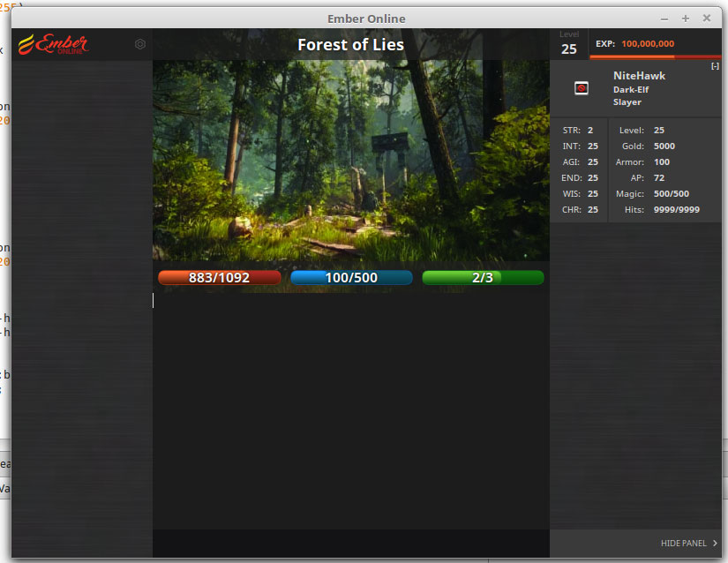Minimize the Ember Online window
728x563 pixels.
pos(664,19)
